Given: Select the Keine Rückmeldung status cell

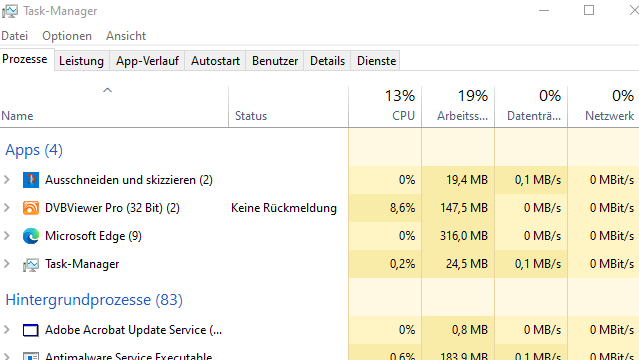Looking at the screenshot, I should point(284,208).
